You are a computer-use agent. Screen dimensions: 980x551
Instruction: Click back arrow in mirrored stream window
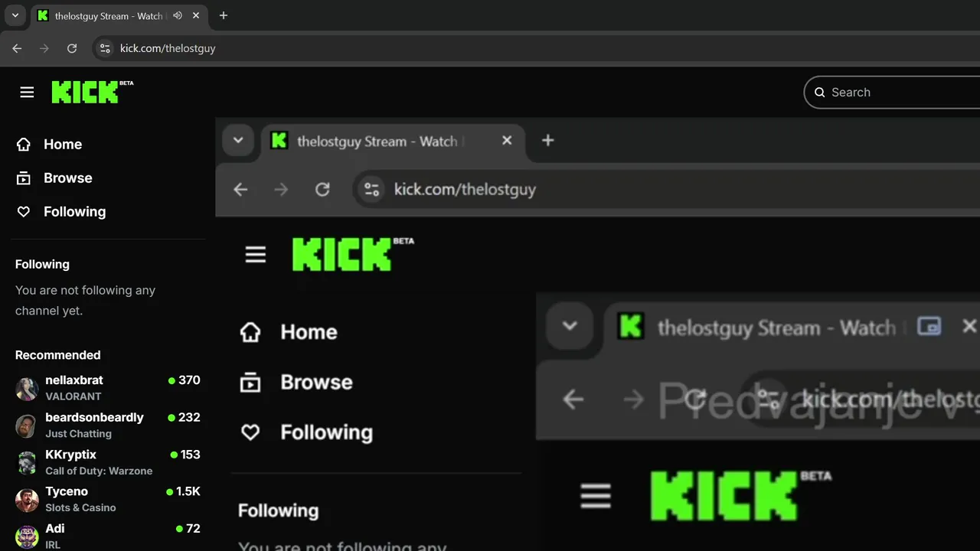tap(240, 190)
